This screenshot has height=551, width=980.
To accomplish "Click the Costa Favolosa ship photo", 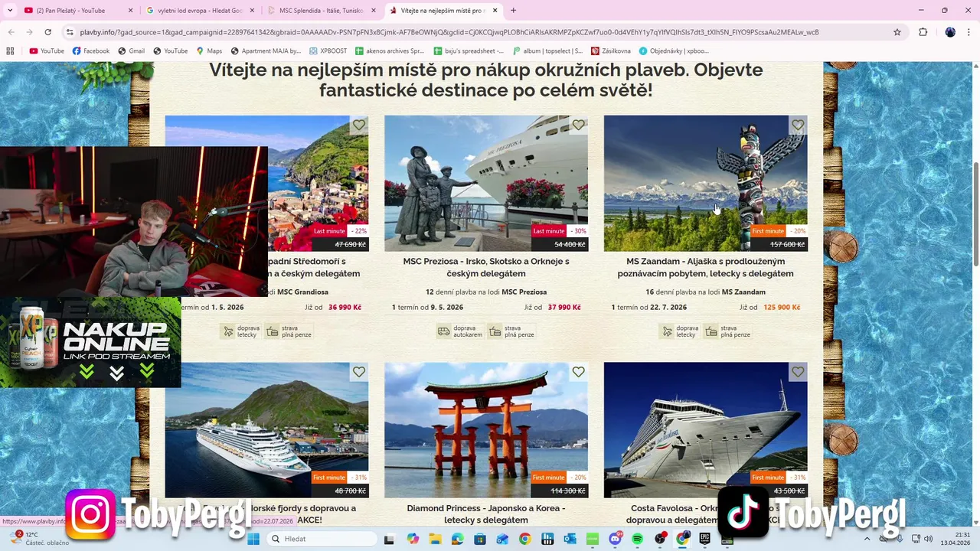I will [705, 429].
